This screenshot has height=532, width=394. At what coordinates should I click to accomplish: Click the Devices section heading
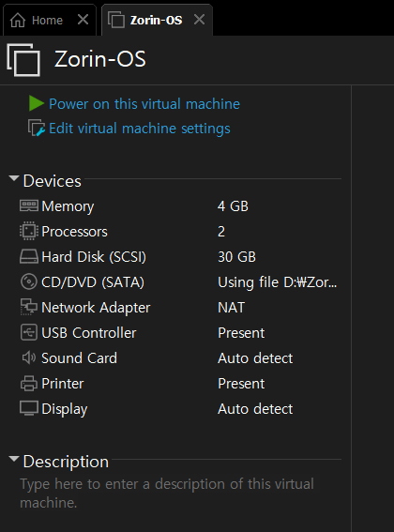53,181
